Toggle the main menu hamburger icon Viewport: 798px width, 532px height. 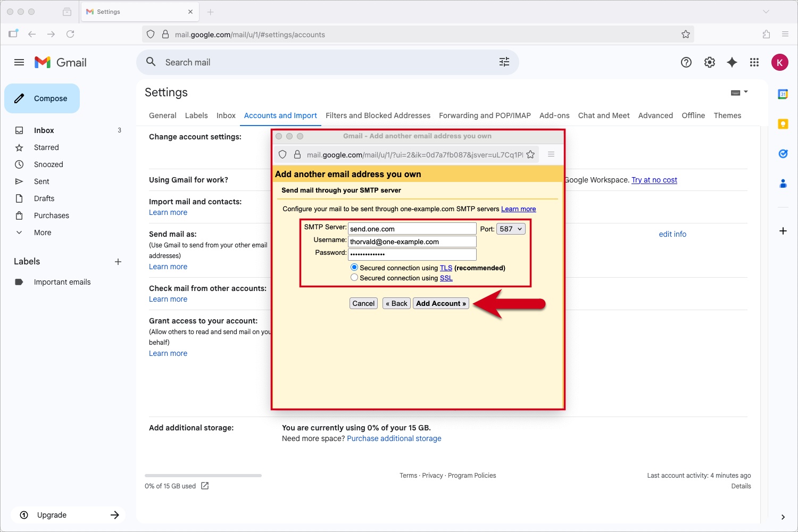tap(19, 62)
